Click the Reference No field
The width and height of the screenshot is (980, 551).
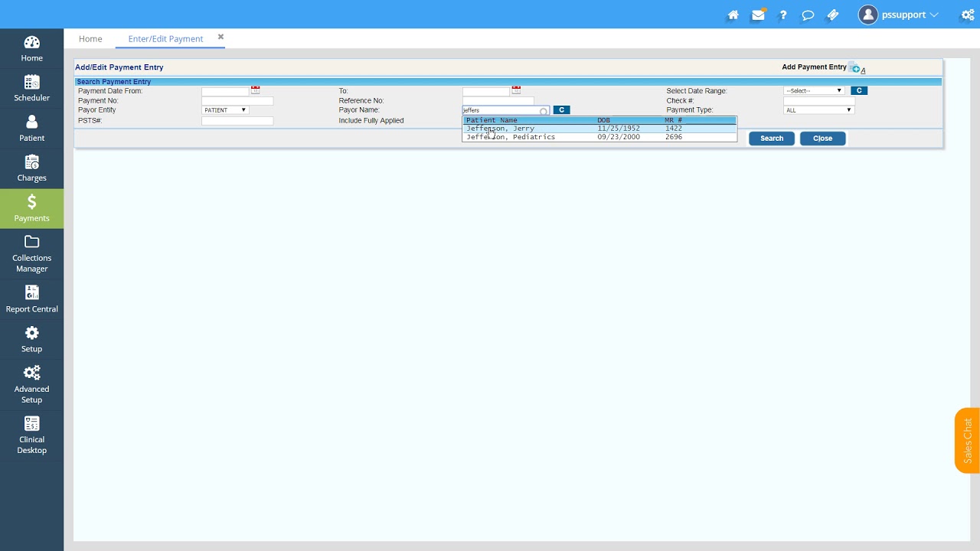pos(498,101)
